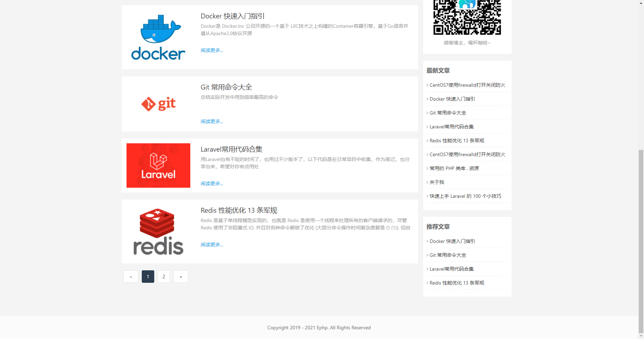The image size is (644, 339).
Task: Click '阅读更多...' under the Docker article
Action: [212, 50]
